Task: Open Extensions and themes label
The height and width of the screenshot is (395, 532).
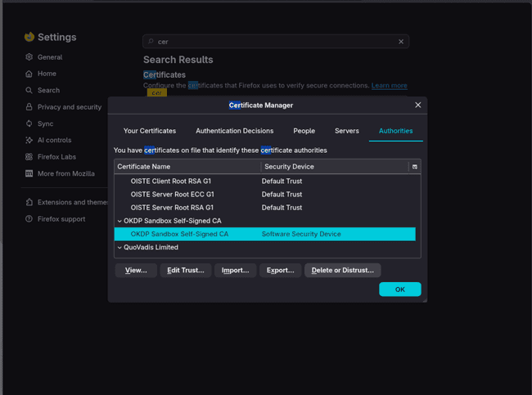Action: click(x=73, y=202)
